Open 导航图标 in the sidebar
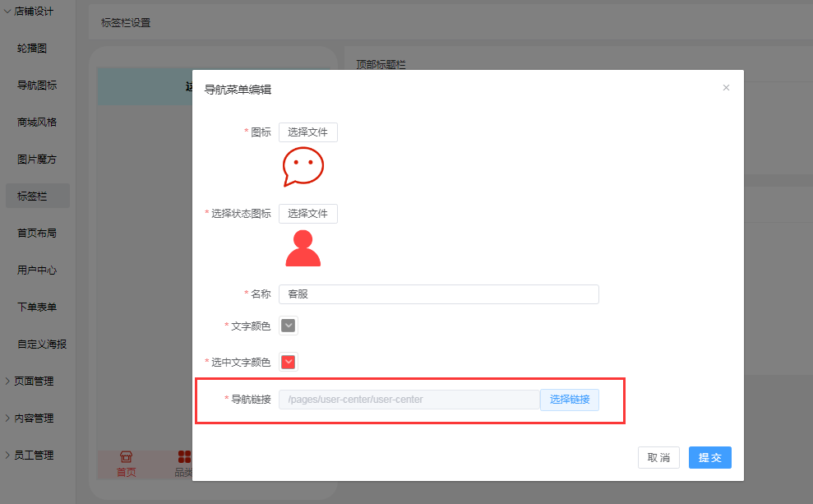 coord(37,85)
